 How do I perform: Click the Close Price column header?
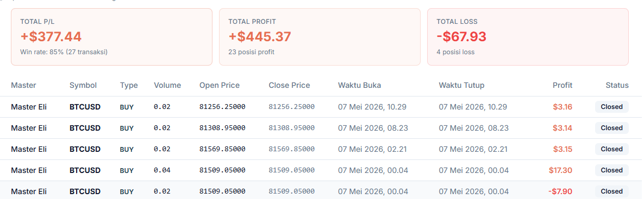click(x=289, y=85)
